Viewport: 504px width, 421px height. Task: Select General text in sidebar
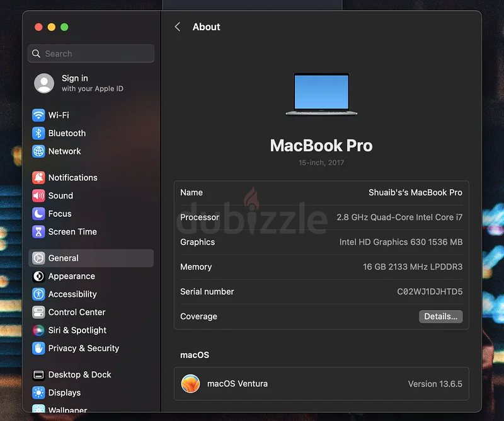click(x=64, y=258)
